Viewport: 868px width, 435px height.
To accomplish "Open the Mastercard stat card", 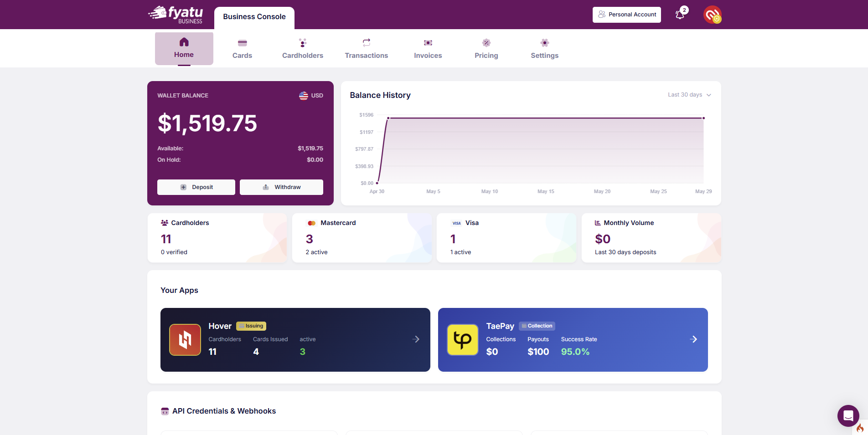I will click(x=362, y=238).
